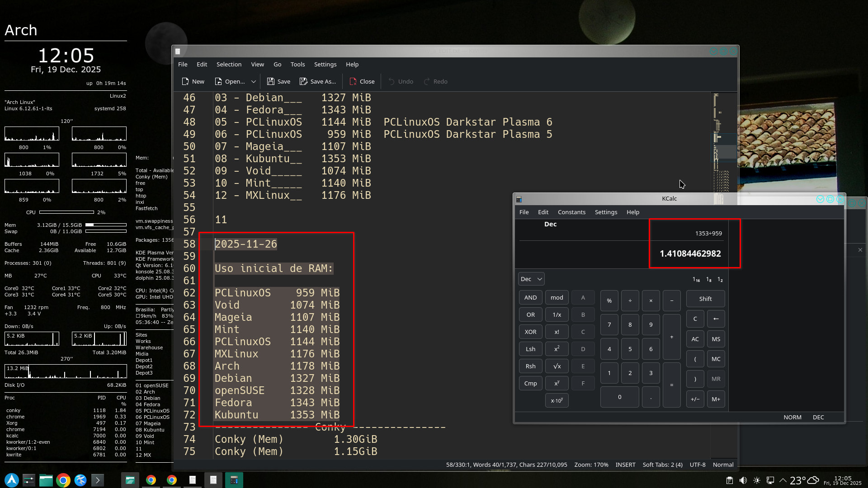Toggle the hexadecimal base-16 display option
This screenshot has height=488, width=868.
(x=696, y=280)
